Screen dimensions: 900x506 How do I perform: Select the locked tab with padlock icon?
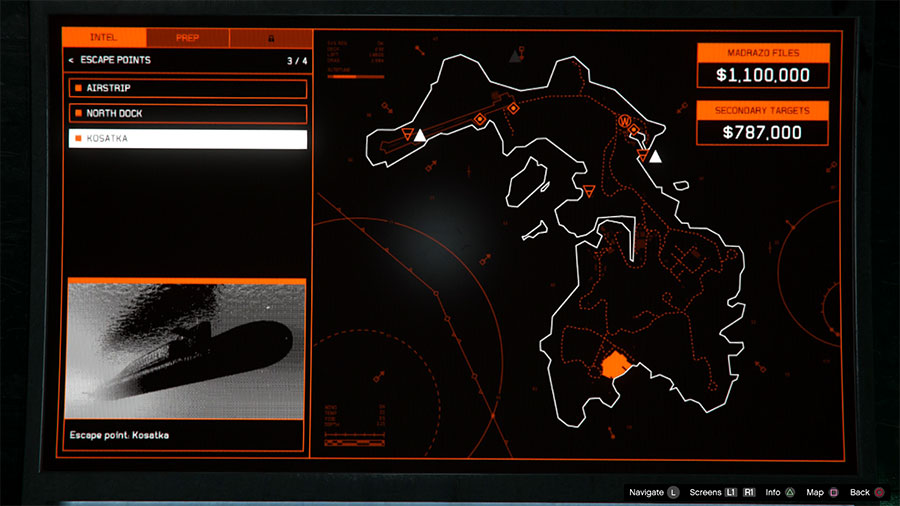270,38
